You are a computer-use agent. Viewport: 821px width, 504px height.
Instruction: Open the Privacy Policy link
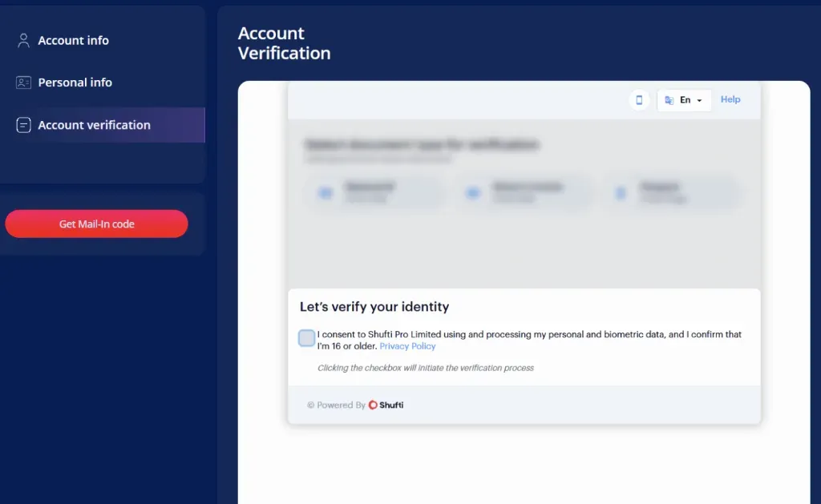(x=407, y=345)
